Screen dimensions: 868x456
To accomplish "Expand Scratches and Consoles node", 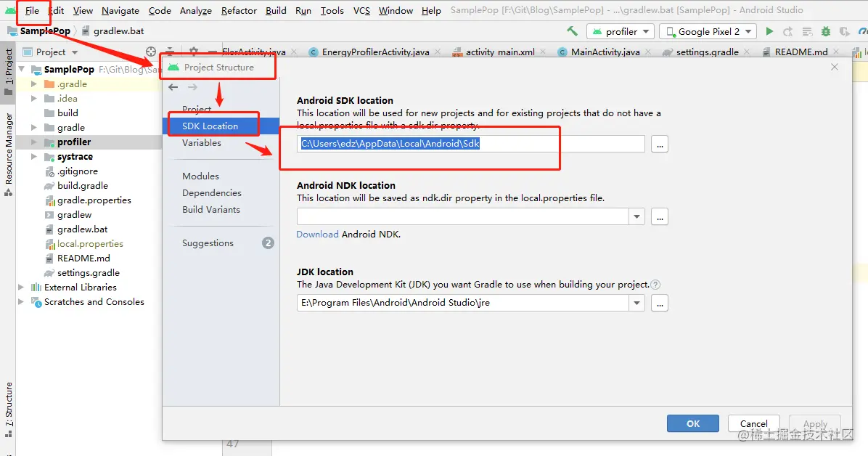I will [21, 302].
